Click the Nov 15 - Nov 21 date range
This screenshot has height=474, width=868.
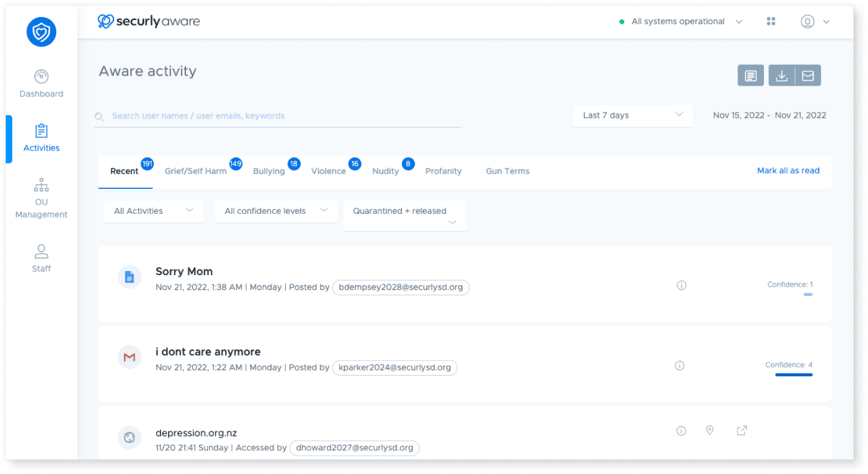770,115
